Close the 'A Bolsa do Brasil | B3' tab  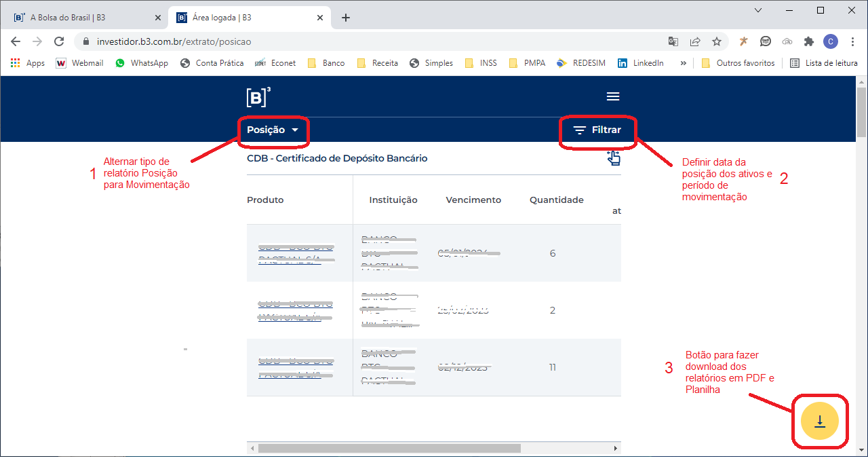[x=157, y=18]
